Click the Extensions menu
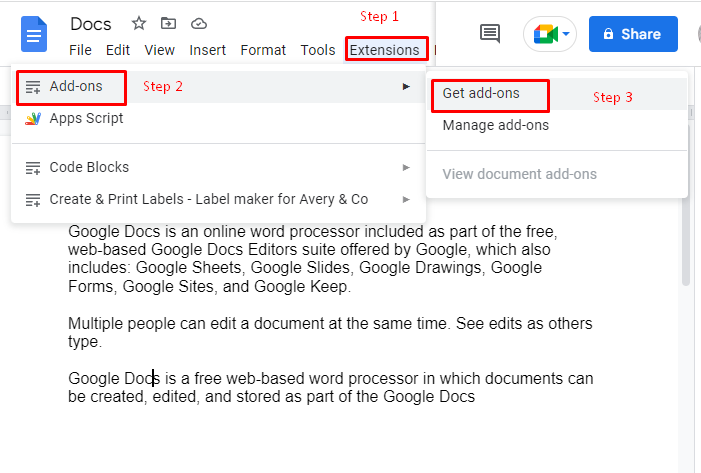The height and width of the screenshot is (473, 701). [x=384, y=50]
